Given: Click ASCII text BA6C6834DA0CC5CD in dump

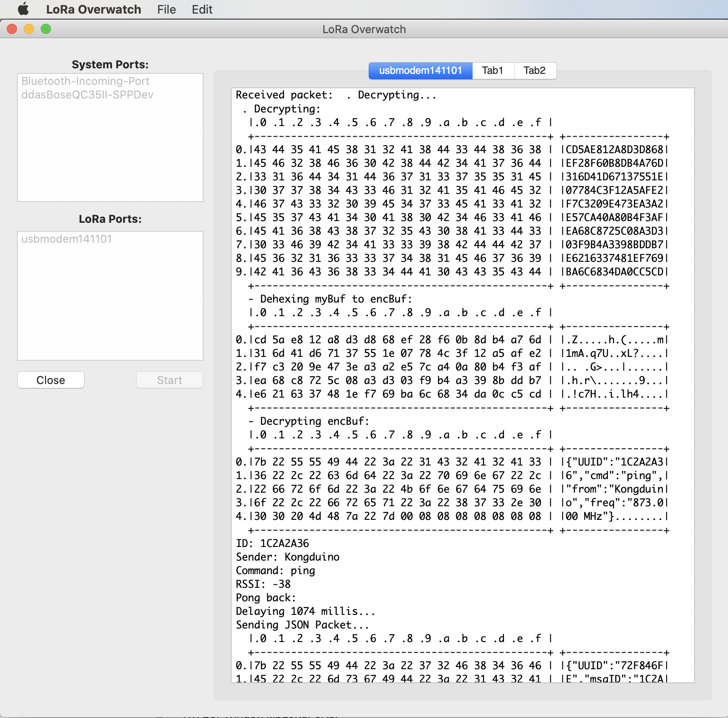Looking at the screenshot, I should (x=614, y=272).
